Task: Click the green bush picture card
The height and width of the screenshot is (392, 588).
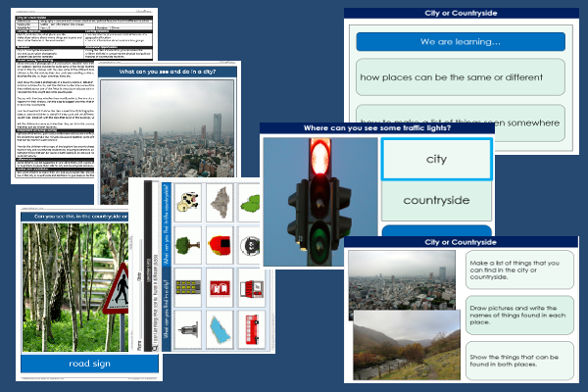Action: tap(249, 203)
